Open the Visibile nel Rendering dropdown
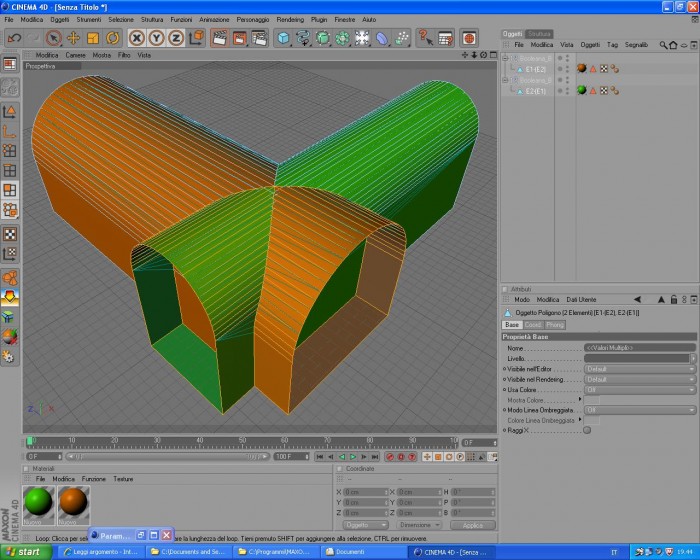The width and height of the screenshot is (700, 560). tap(640, 379)
